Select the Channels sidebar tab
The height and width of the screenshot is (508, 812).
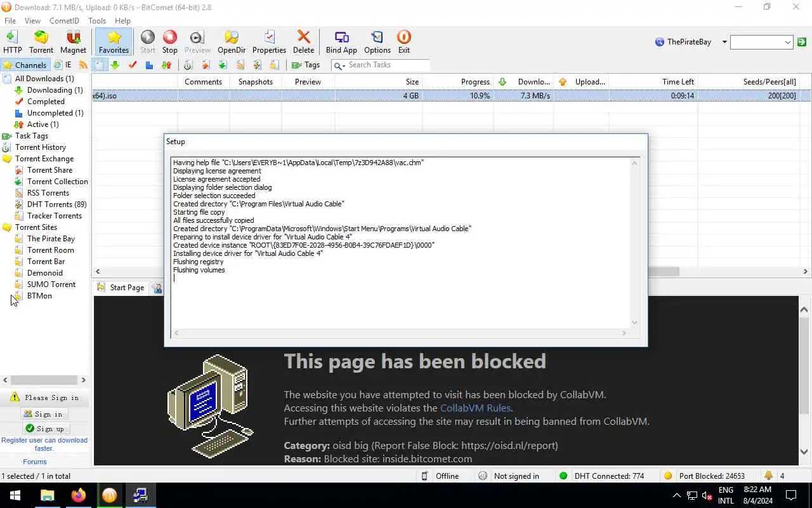25,65
